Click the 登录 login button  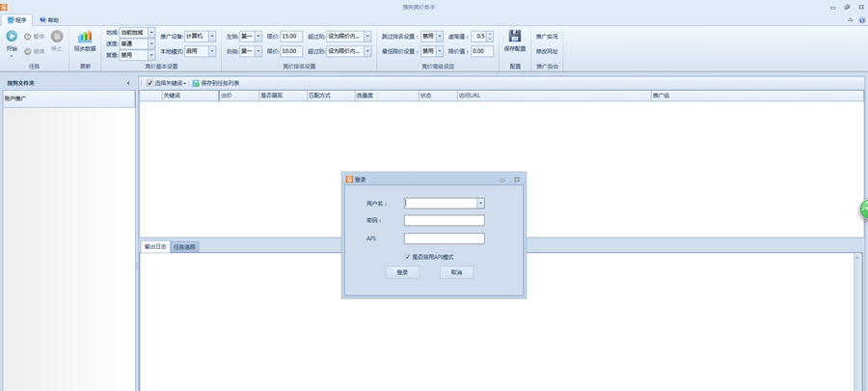[x=402, y=272]
